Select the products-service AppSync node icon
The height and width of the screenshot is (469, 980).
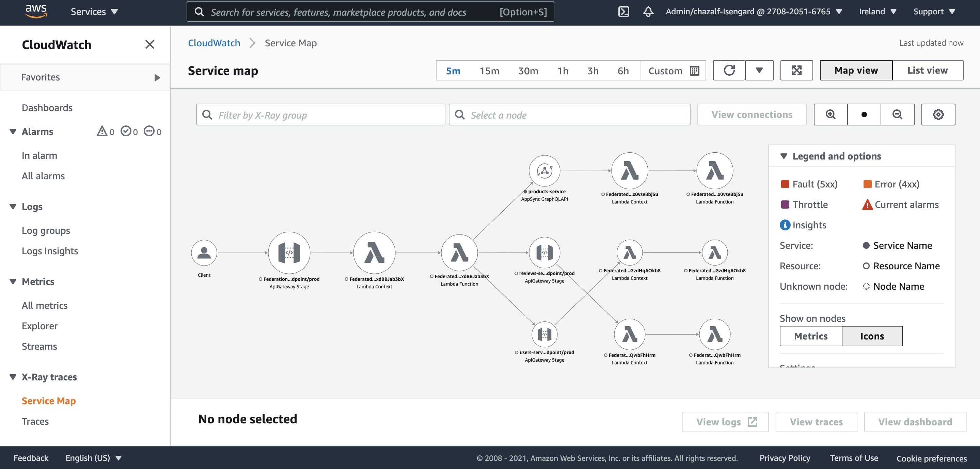pos(544,171)
